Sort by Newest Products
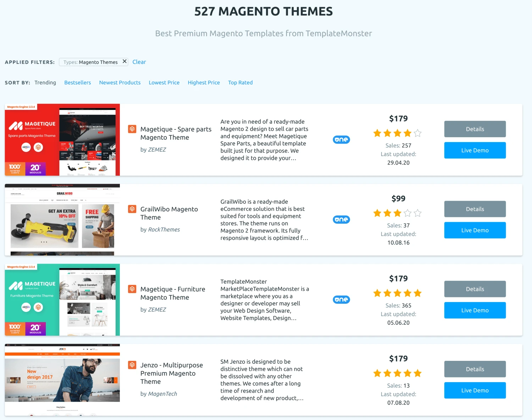532x420 pixels. click(120, 83)
